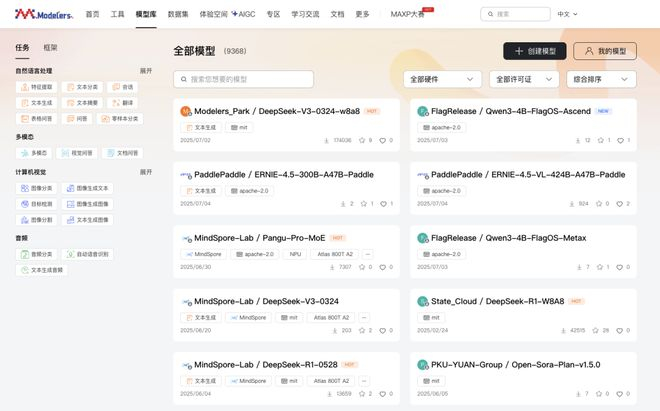Image resolution: width=660 pixels, height=411 pixels.
Task: Select the 文本生成音频 task tag
Action: pyautogui.click(x=42, y=270)
